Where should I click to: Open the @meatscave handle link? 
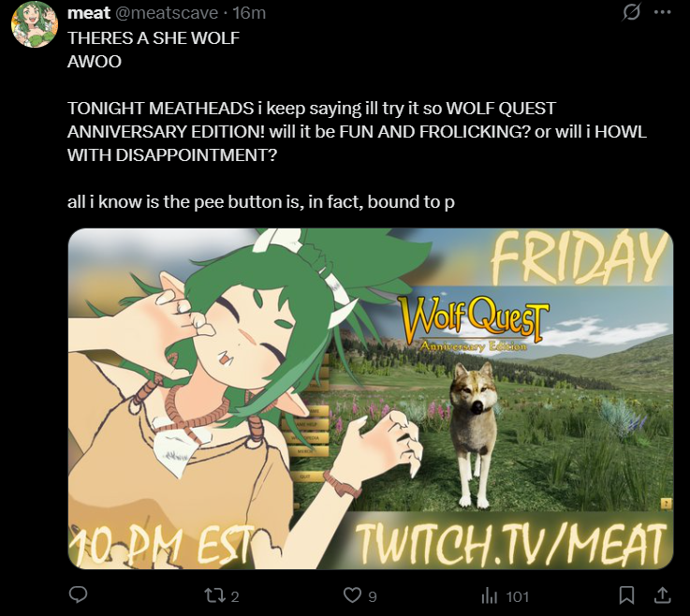coord(167,13)
